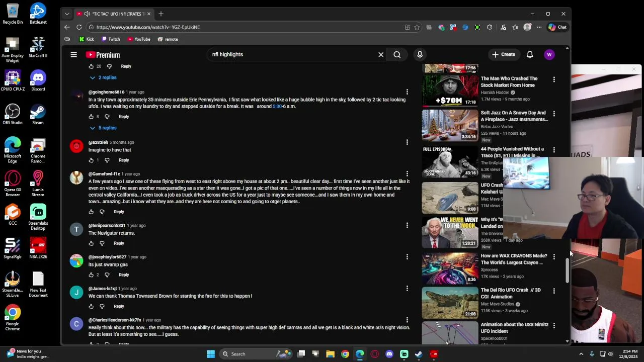Like the comment by @James-ls1qt
This screenshot has width=644, height=362.
point(91,306)
